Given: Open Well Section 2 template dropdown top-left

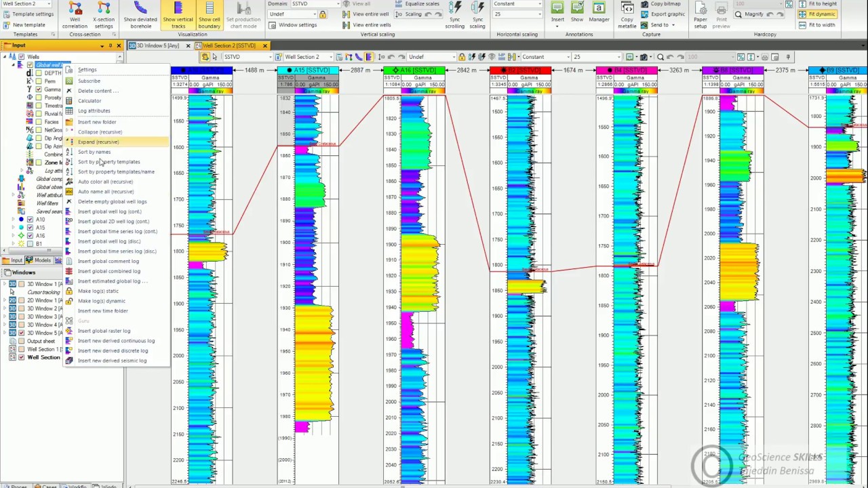Looking at the screenshot, I should pyautogui.click(x=26, y=4).
